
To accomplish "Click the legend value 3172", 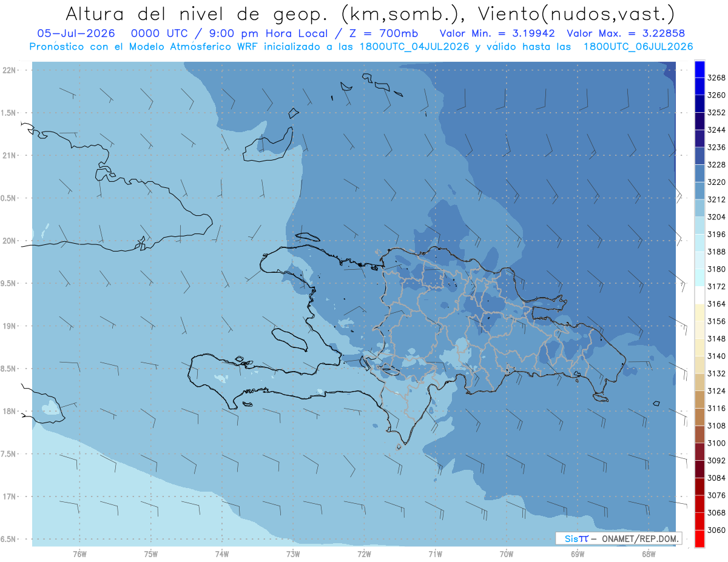I will 716,286.
